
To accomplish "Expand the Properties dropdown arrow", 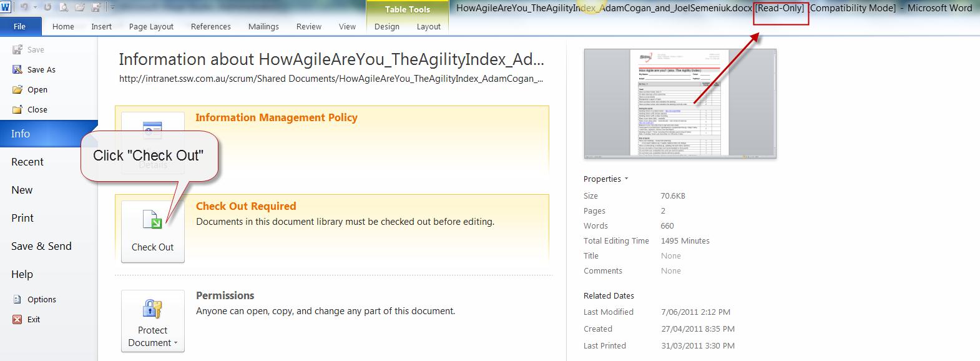I will pos(626,179).
